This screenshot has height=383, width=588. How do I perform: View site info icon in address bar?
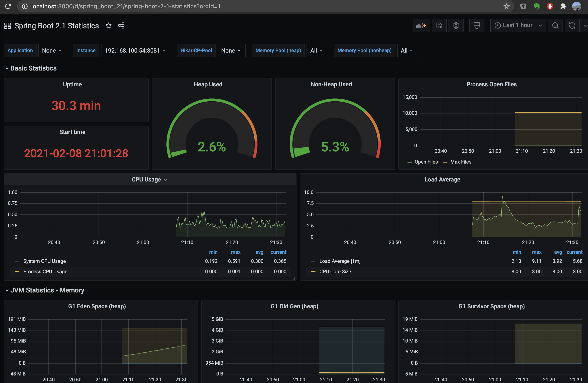tap(25, 6)
